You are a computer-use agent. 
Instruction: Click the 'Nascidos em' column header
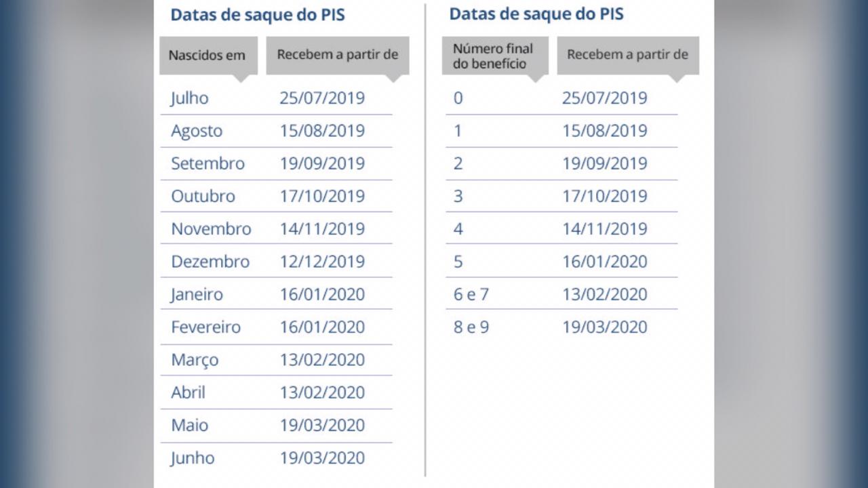pos(208,56)
